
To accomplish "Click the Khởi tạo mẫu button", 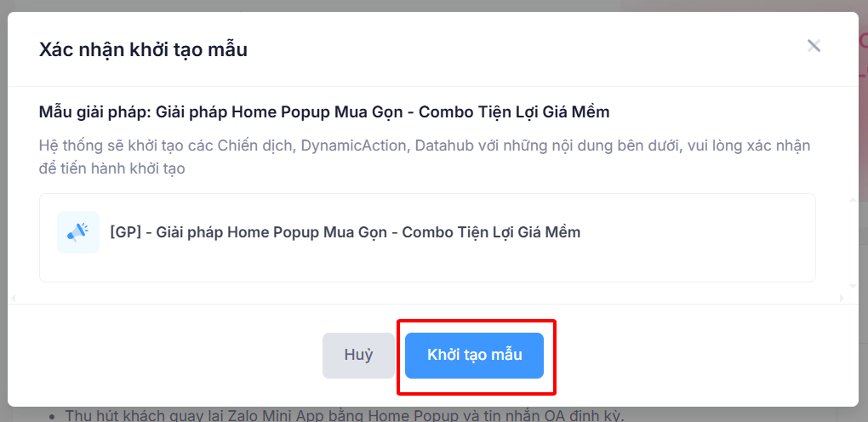I will click(474, 356).
